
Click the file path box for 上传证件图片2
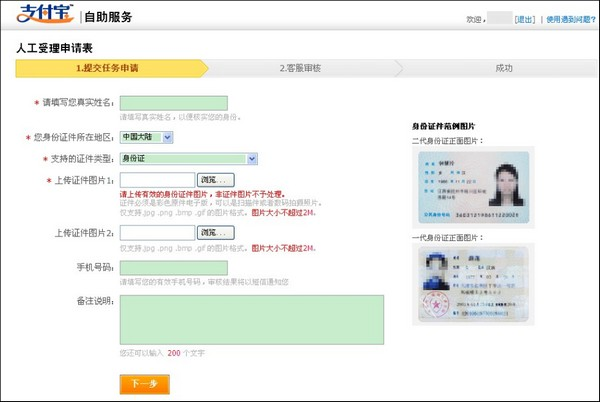pos(156,232)
